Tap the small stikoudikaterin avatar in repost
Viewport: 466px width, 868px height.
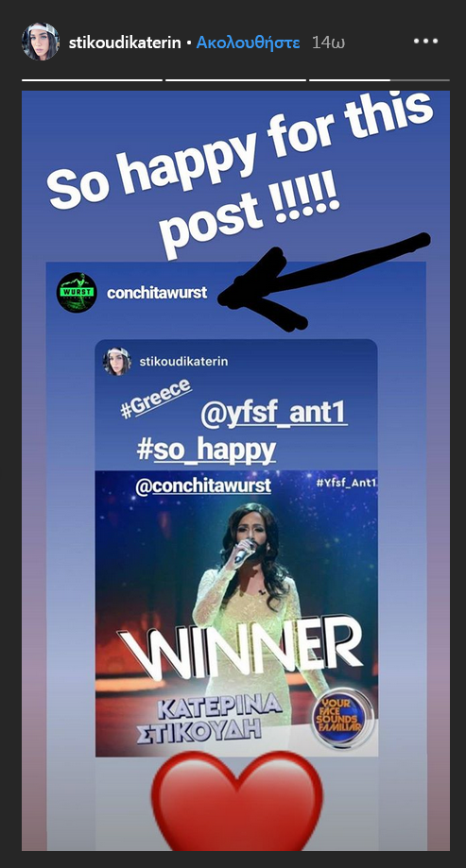point(116,362)
